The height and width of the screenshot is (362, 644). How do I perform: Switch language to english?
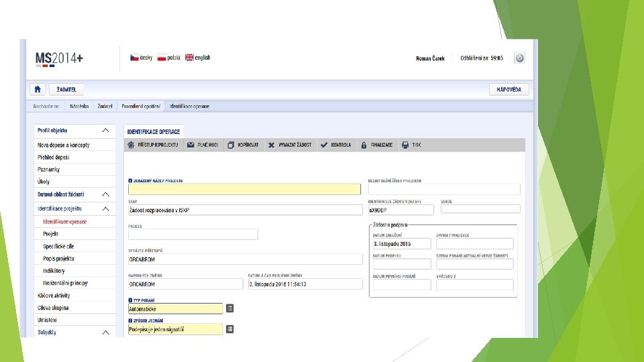(x=197, y=58)
